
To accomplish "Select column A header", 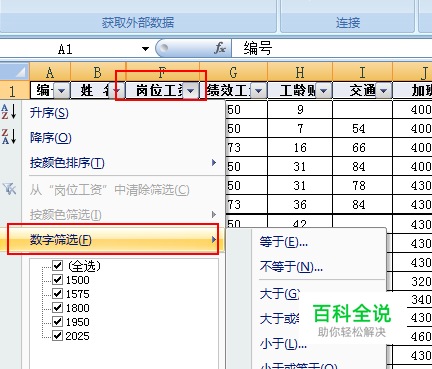I will [50, 72].
